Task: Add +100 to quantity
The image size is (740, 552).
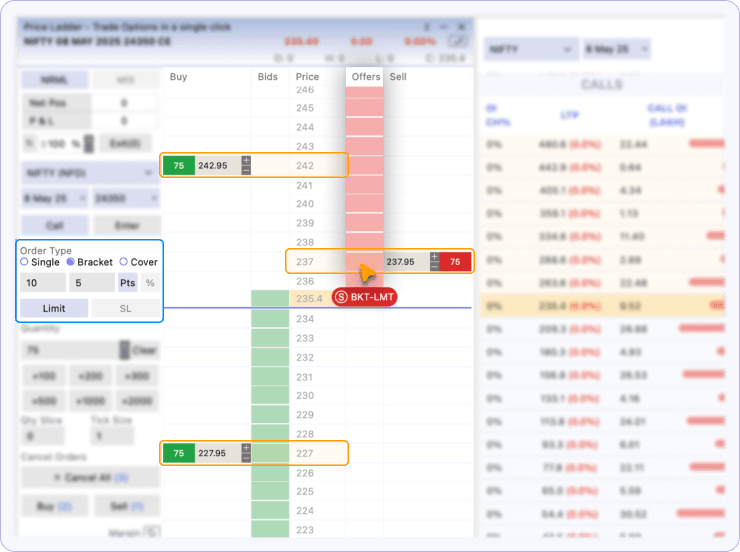Action: pos(43,376)
